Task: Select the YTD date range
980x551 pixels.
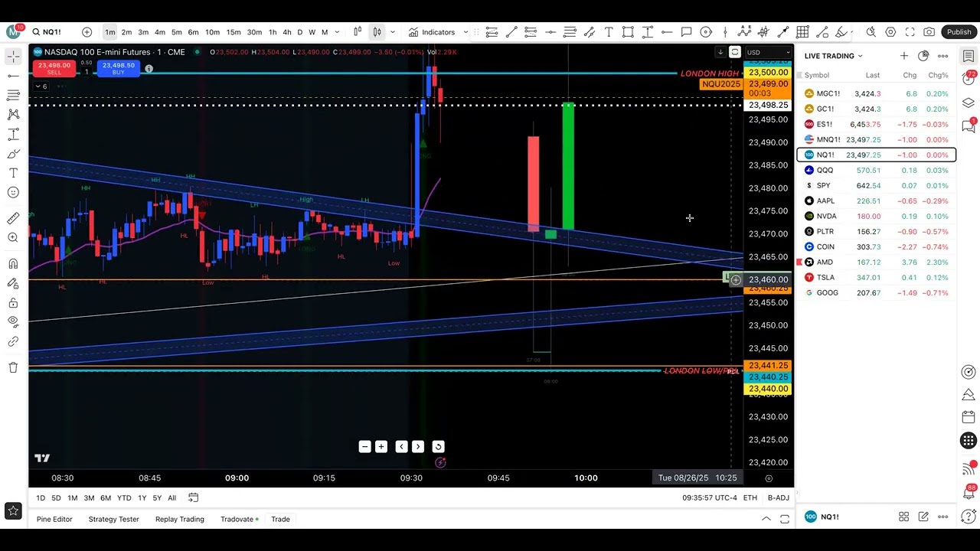Action: [124, 498]
